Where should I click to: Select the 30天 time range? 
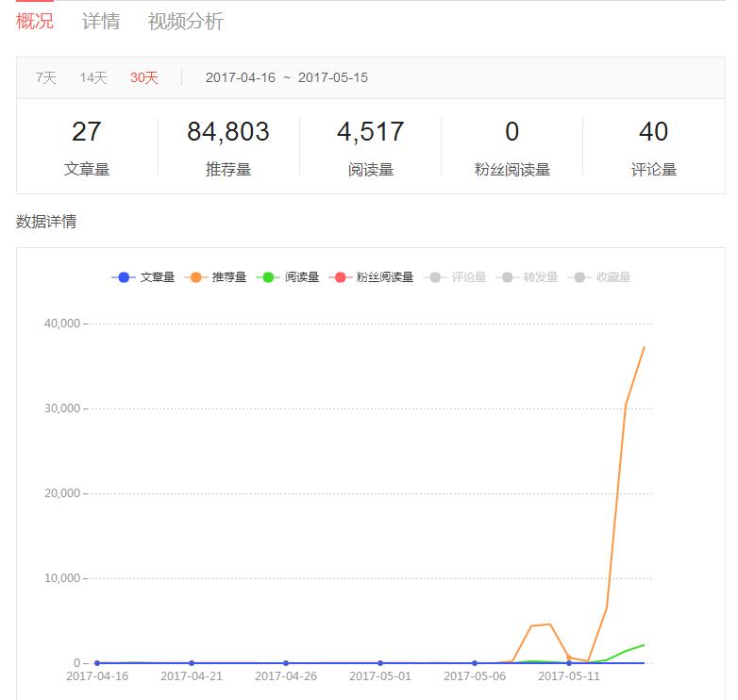pos(144,77)
